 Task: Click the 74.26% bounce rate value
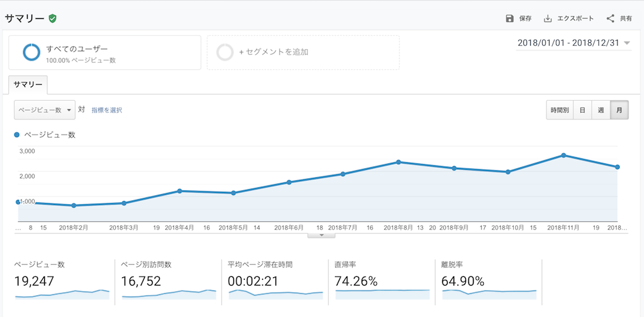(x=356, y=281)
